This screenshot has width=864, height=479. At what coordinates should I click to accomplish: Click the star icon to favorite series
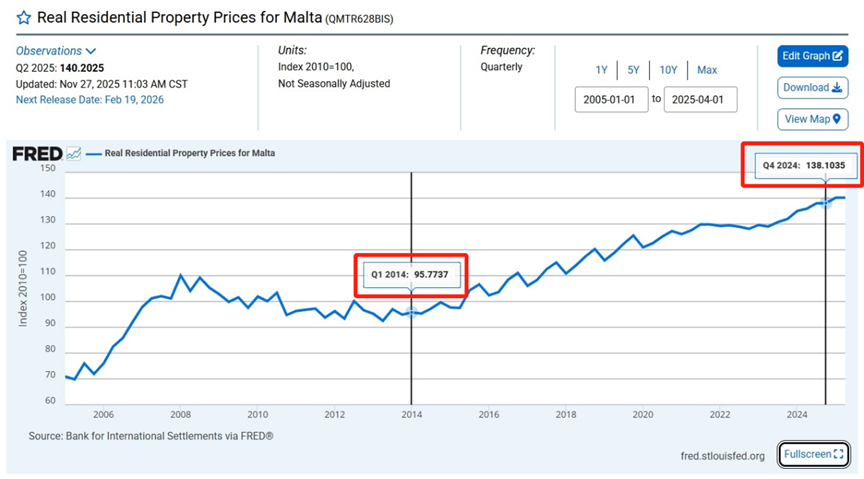pos(23,18)
